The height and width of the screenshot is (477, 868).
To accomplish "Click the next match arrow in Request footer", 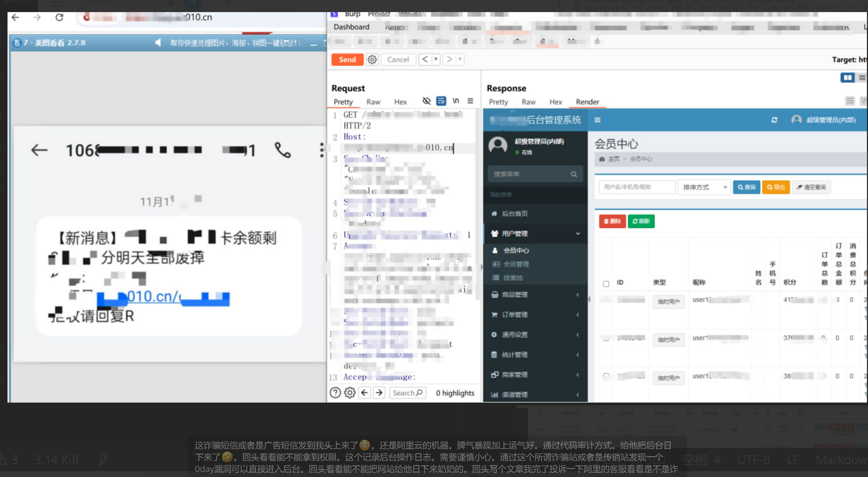I will [x=379, y=393].
